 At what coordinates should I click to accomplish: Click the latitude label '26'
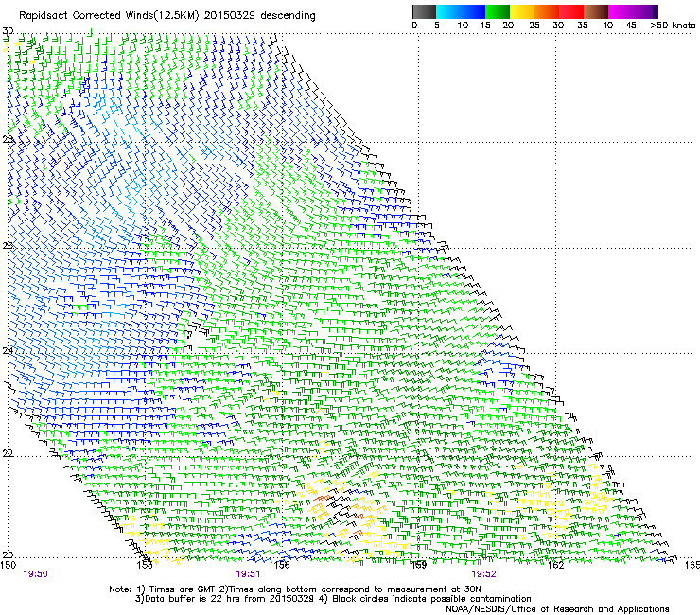(x=8, y=245)
